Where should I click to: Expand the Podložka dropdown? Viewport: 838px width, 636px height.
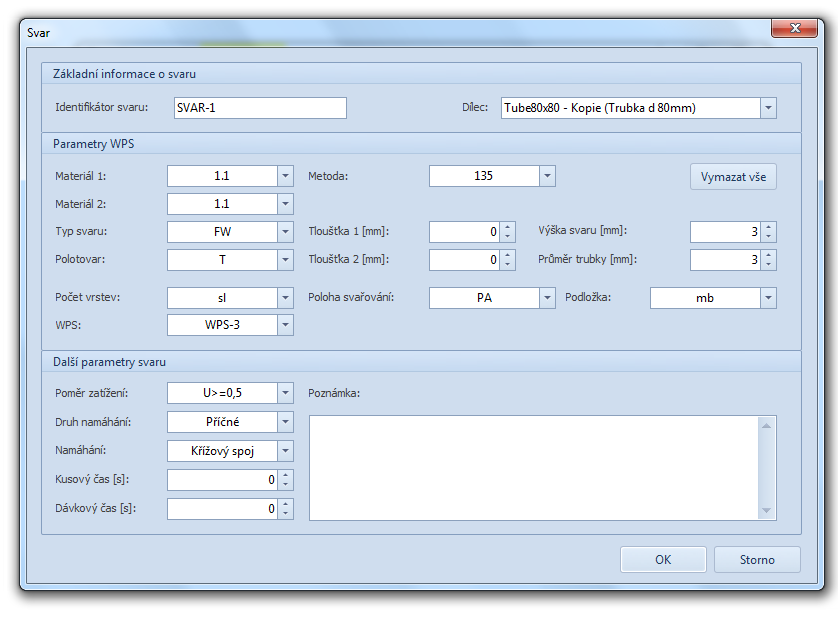(768, 298)
